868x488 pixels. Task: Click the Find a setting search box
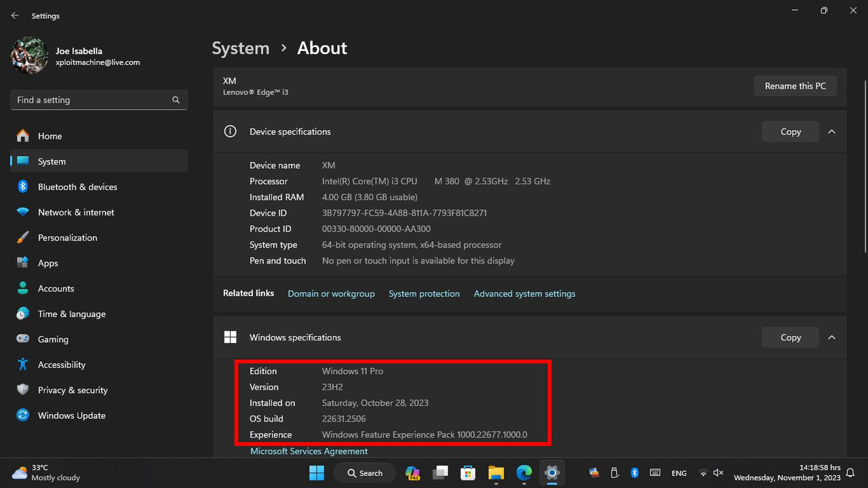click(99, 100)
